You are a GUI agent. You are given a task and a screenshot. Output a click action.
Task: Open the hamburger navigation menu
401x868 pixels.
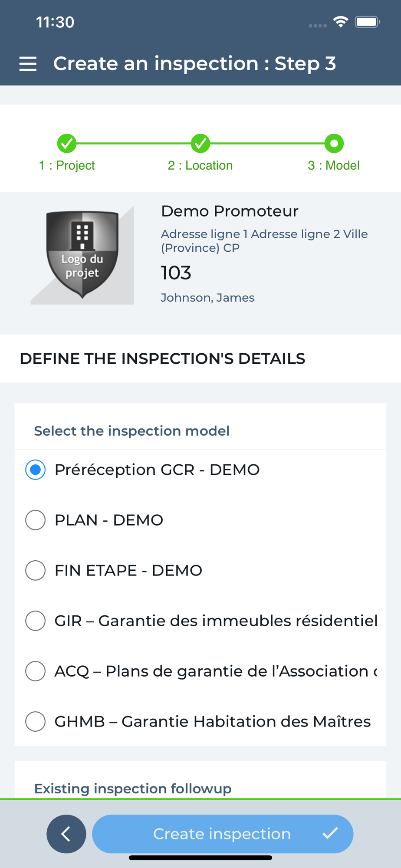coord(28,64)
